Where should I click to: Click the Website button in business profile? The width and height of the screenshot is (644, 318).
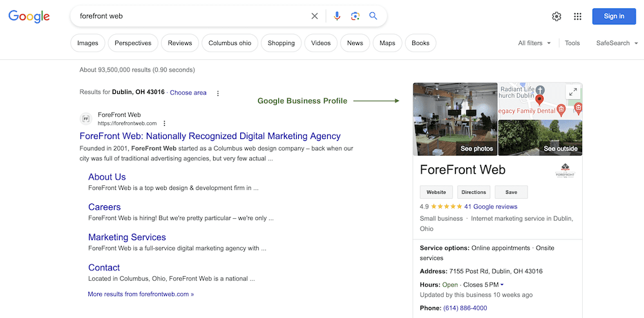[436, 192]
